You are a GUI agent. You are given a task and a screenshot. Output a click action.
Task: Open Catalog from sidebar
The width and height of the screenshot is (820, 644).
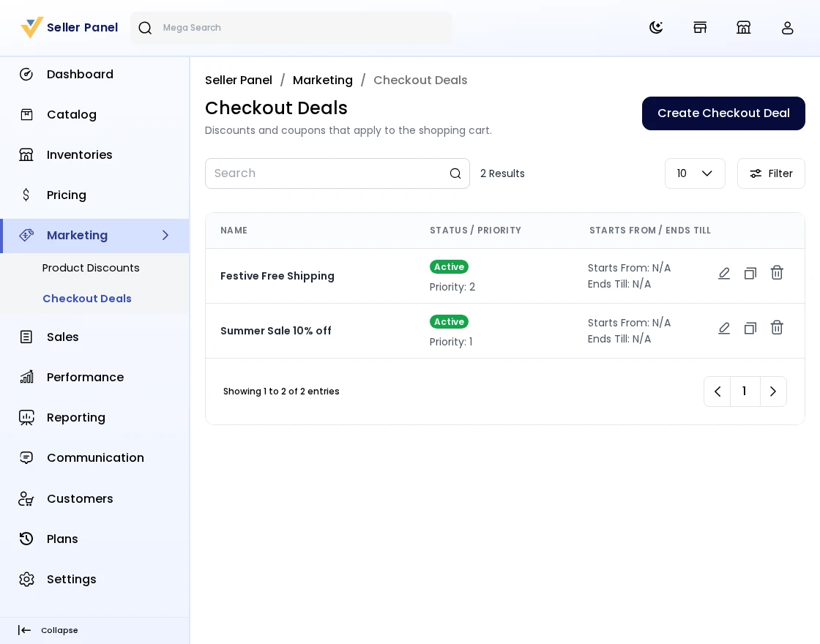pyautogui.click(x=94, y=114)
